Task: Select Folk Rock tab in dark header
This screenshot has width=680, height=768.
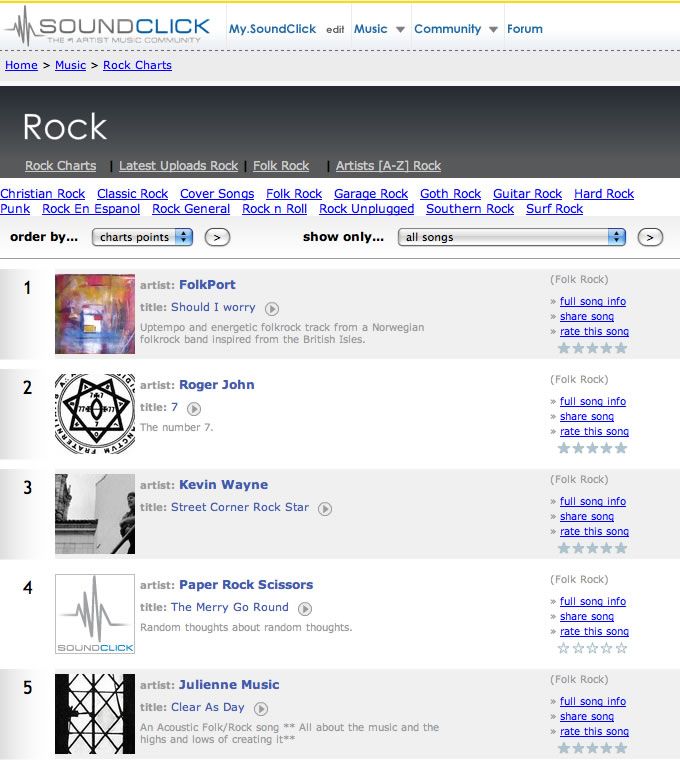Action: [x=281, y=166]
